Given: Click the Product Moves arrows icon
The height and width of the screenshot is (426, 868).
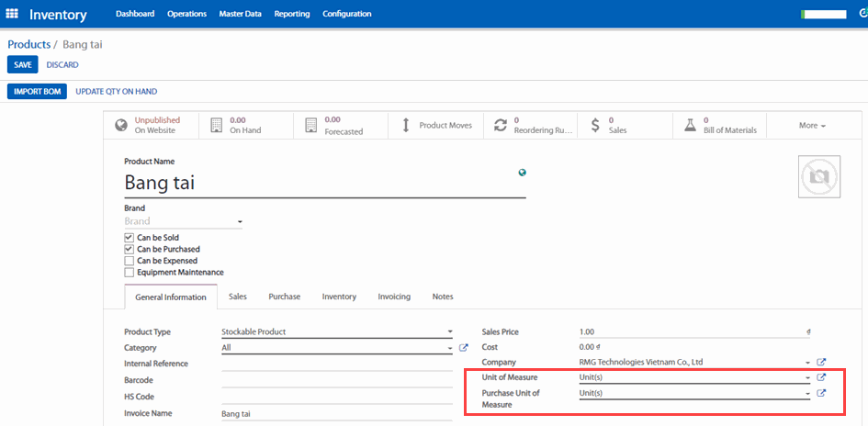Looking at the screenshot, I should point(406,125).
